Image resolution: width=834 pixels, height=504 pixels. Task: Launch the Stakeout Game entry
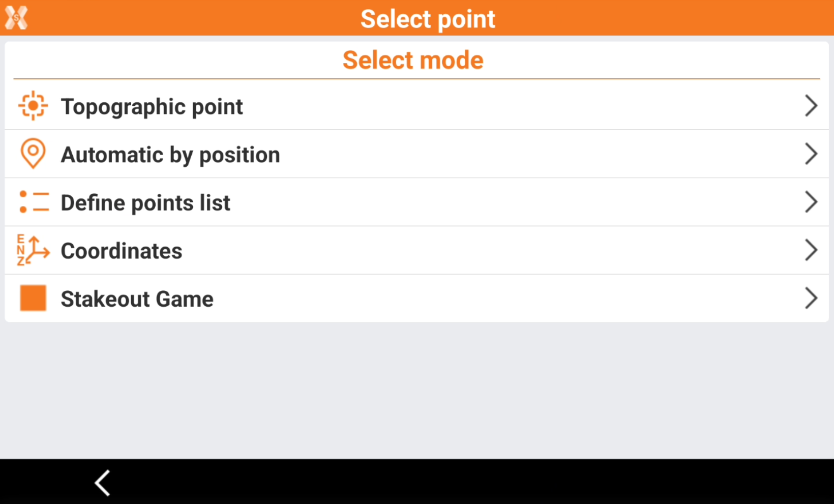pos(137,299)
